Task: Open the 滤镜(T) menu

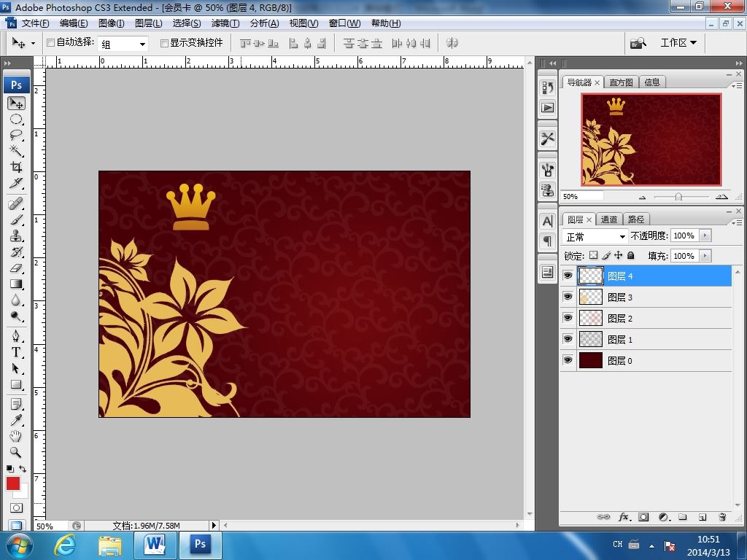Action: point(225,23)
